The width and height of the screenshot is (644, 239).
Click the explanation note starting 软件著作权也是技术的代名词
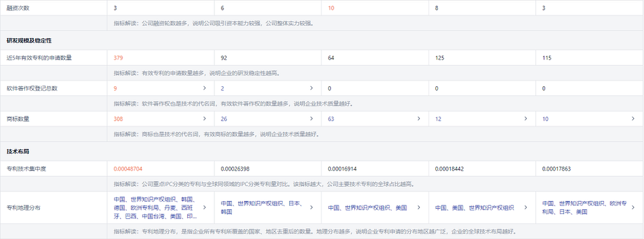(234, 104)
